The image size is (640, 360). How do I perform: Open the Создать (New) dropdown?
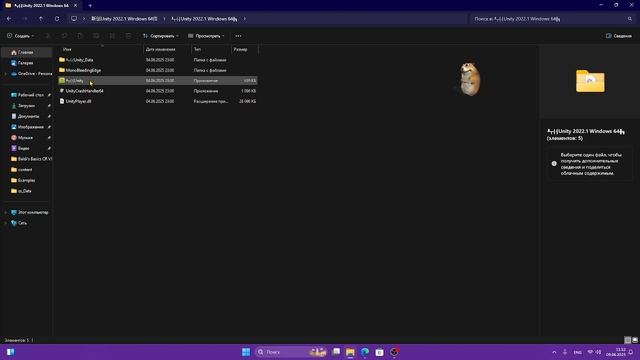pyautogui.click(x=20, y=36)
